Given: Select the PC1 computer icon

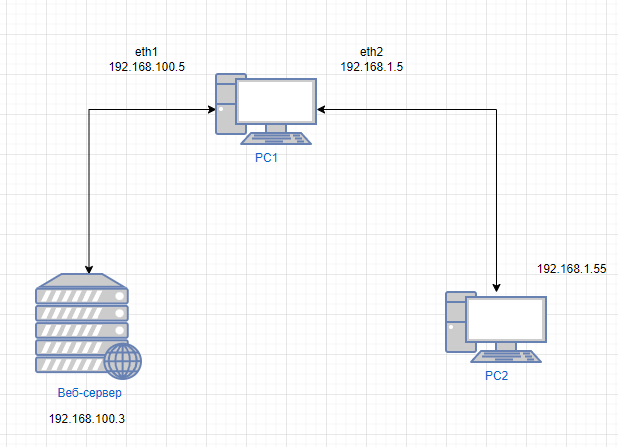Looking at the screenshot, I should (266, 109).
